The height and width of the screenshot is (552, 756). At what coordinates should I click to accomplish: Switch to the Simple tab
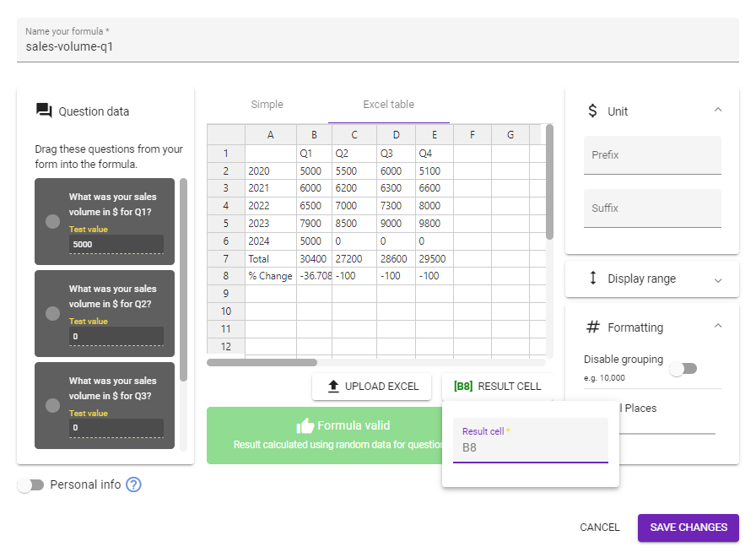click(x=267, y=104)
